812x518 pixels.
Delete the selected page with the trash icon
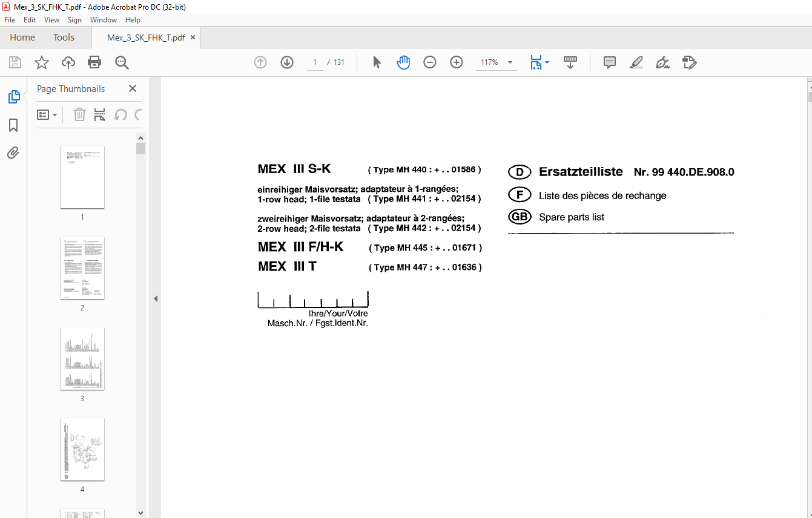[x=79, y=114]
